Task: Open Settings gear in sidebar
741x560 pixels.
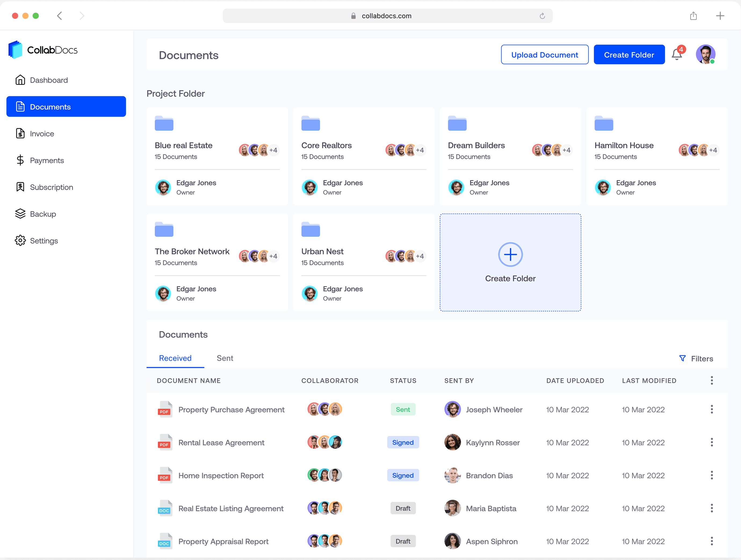Action: coord(20,241)
